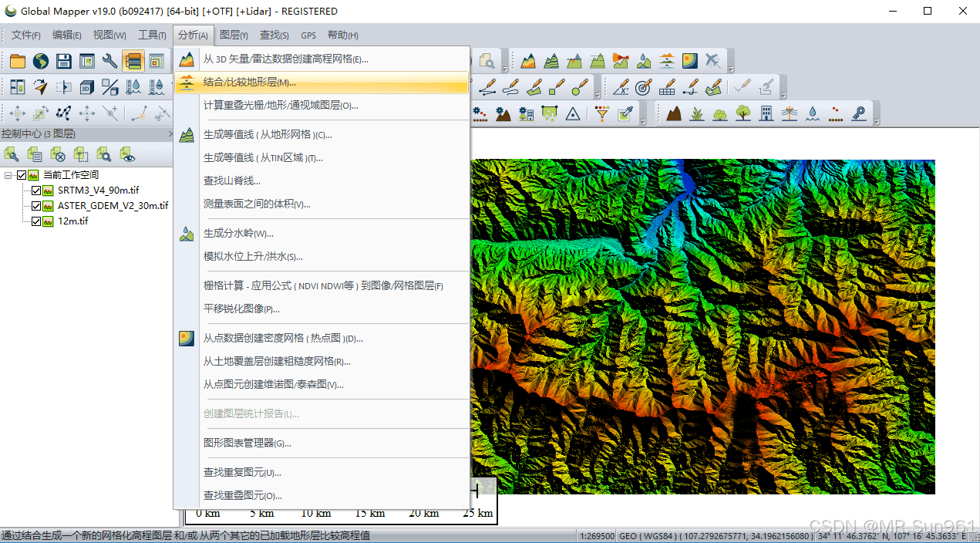Click the power line tower classification icon
980x543 pixels.
[x=789, y=113]
